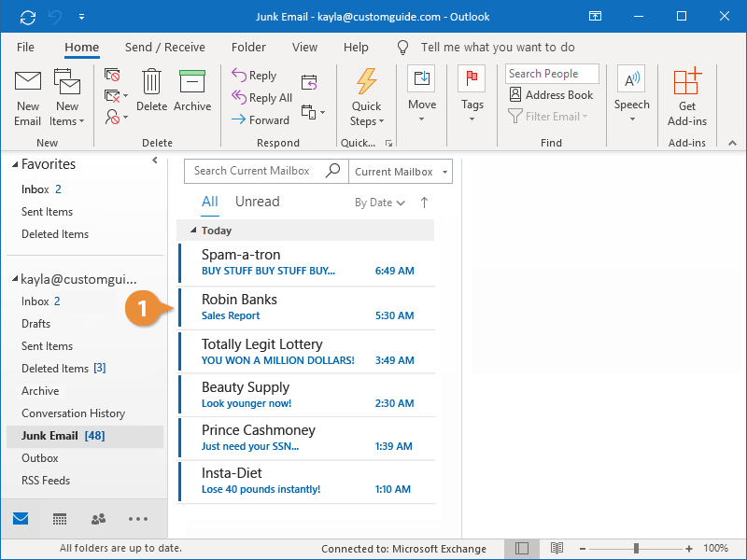Open the Speech read aloud menu
The image size is (747, 560).
pos(632,94)
